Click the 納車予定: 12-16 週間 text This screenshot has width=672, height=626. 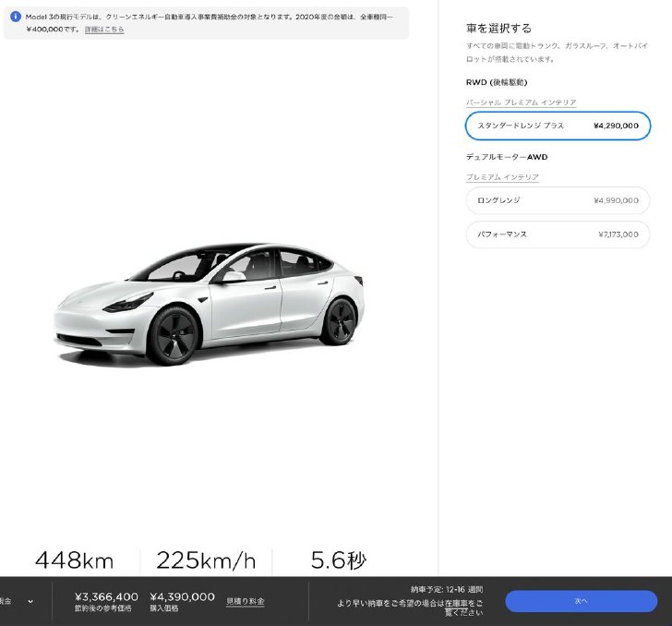(447, 590)
